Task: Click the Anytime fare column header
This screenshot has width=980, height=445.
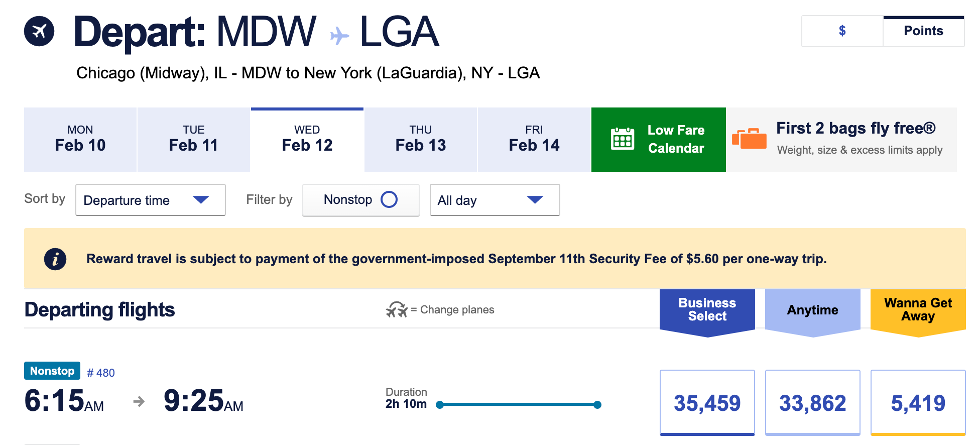Action: [812, 310]
